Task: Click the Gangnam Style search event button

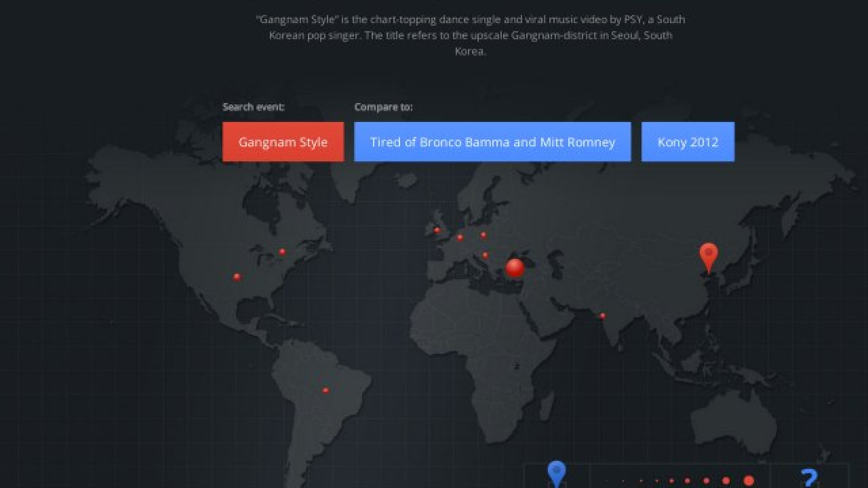Action: point(283,142)
